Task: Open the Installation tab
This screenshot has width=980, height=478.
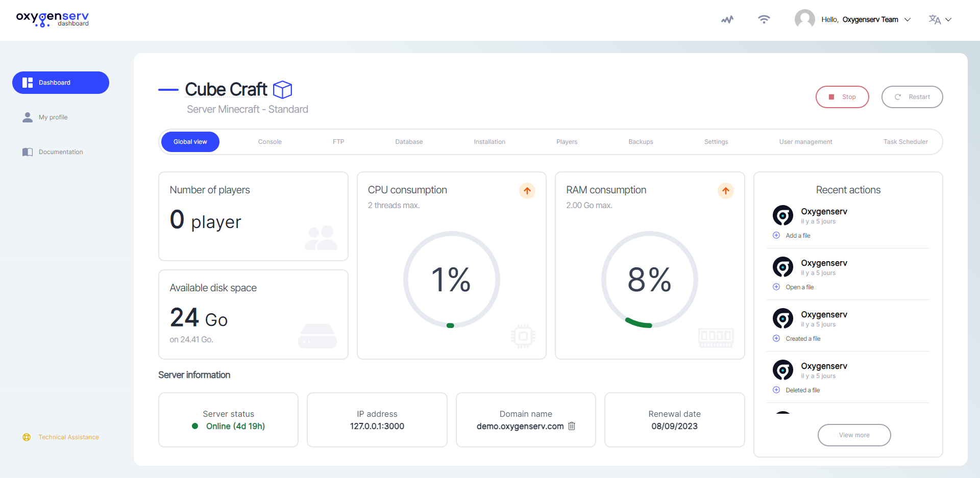Action: click(x=489, y=142)
